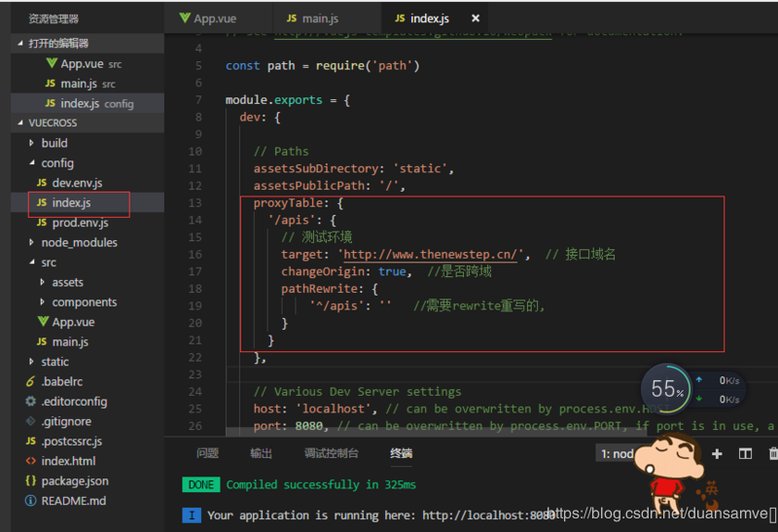Screen dimensions: 778x532
Task: Open App.vue src in open editors
Action: (x=88, y=63)
